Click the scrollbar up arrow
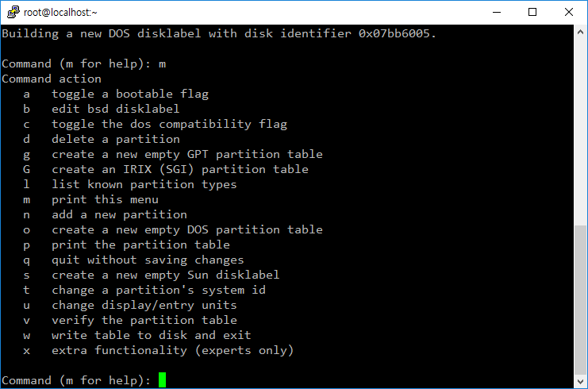This screenshot has height=389, width=588. click(580, 33)
